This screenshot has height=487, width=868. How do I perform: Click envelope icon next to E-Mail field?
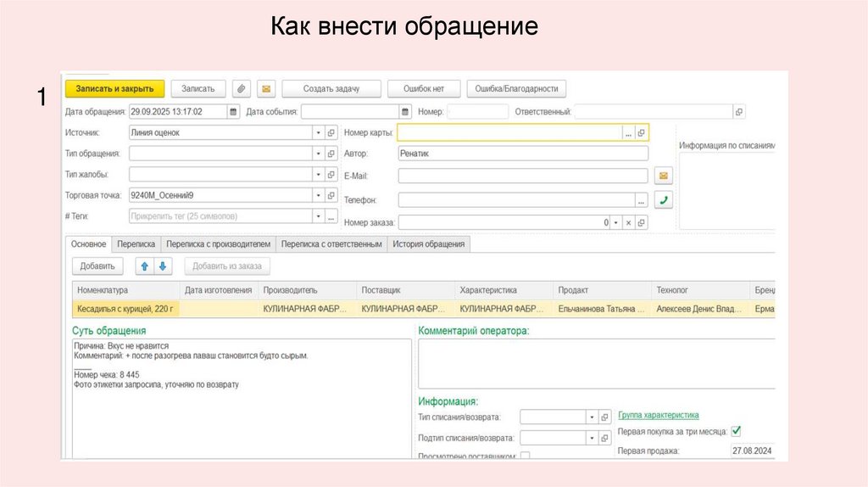pyautogui.click(x=663, y=176)
